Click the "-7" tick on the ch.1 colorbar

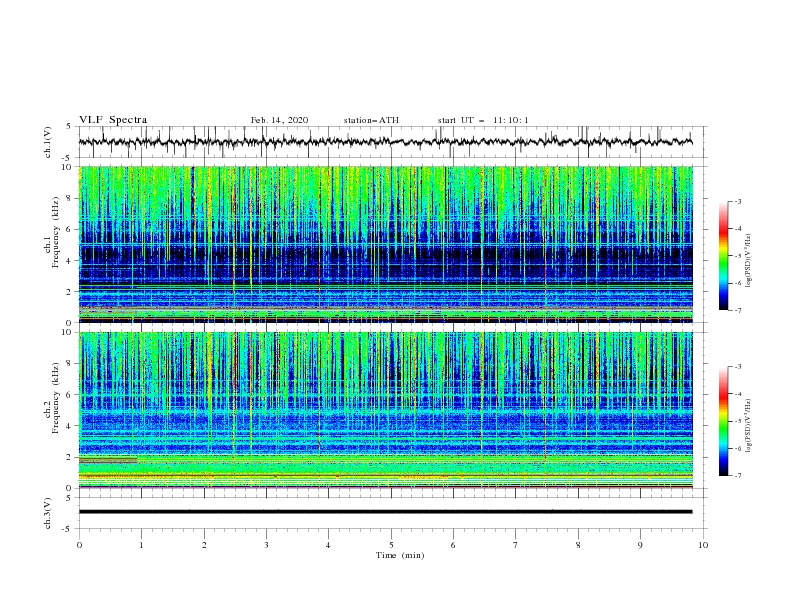tap(738, 310)
